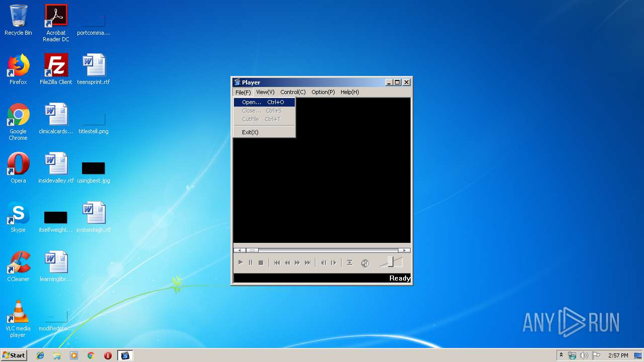Select the CCleaner desktop shortcut
Viewport: 644px width, 362px height.
click(x=18, y=266)
